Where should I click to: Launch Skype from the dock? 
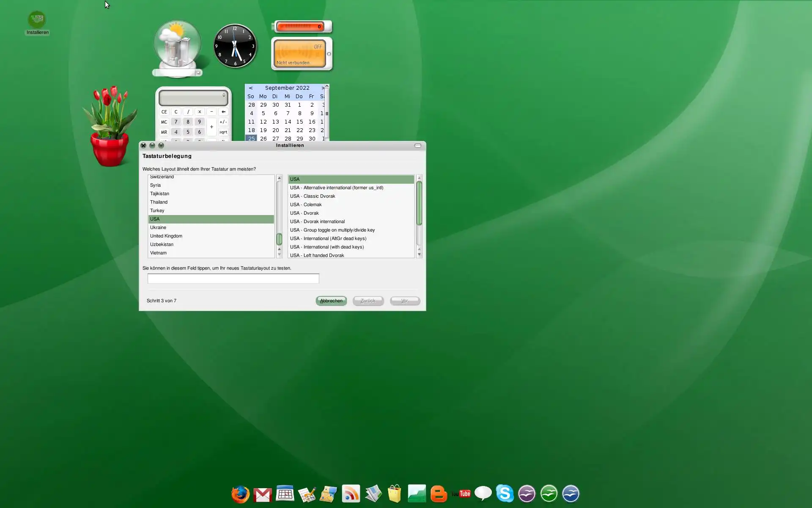pyautogui.click(x=505, y=494)
